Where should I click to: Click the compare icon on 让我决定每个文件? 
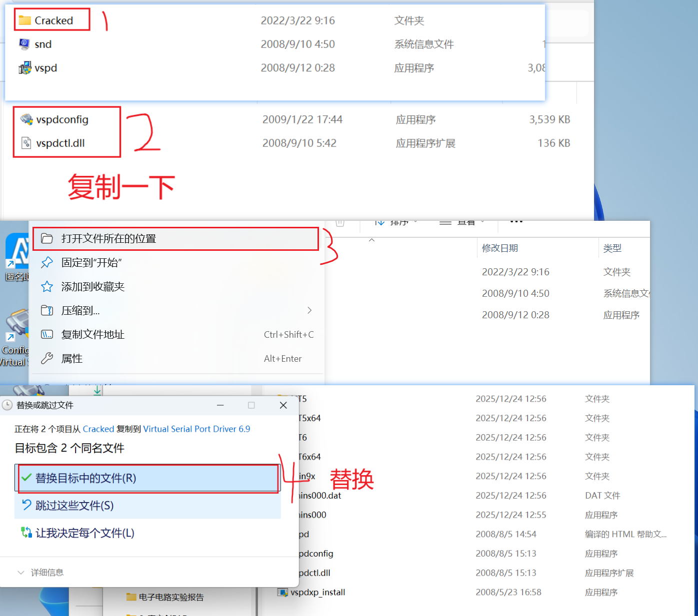point(26,533)
